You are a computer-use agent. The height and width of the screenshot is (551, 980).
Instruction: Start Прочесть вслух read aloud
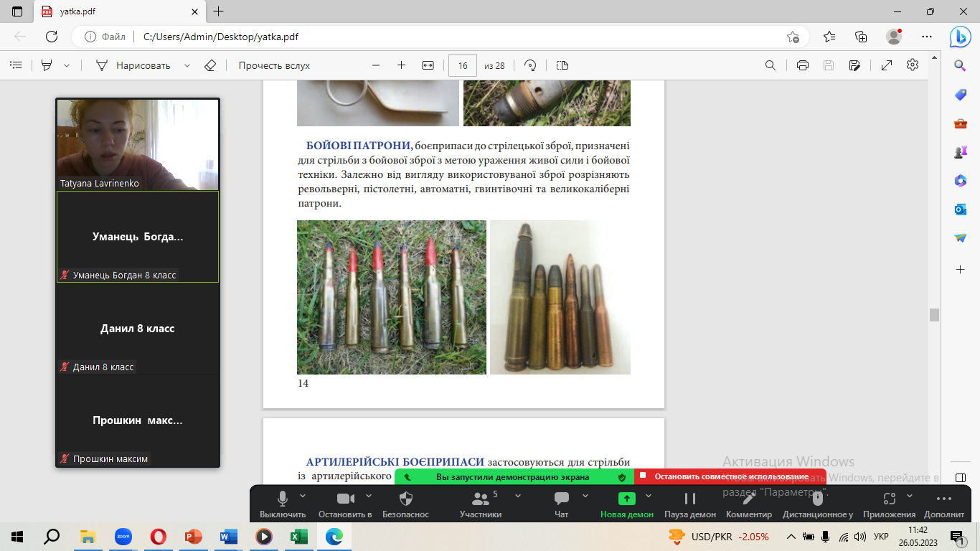point(274,65)
